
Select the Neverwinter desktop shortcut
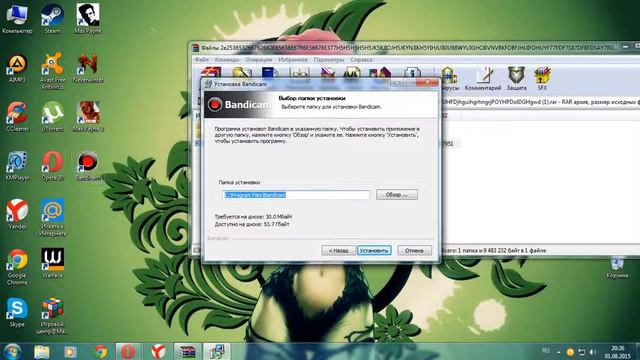[88, 69]
